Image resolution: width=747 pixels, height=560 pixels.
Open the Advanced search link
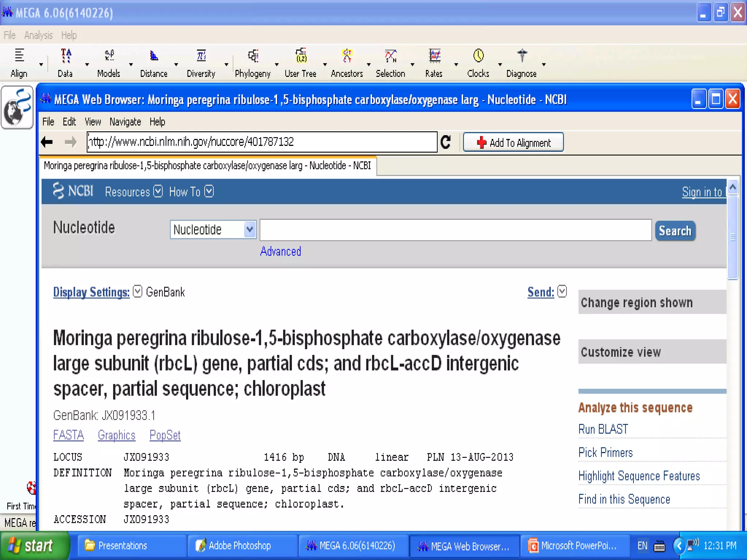pos(280,251)
